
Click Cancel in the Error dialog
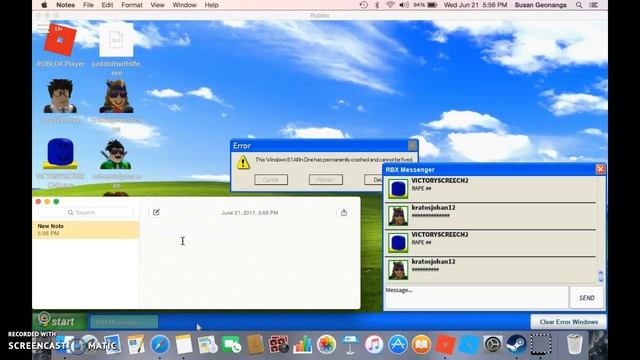click(x=271, y=180)
